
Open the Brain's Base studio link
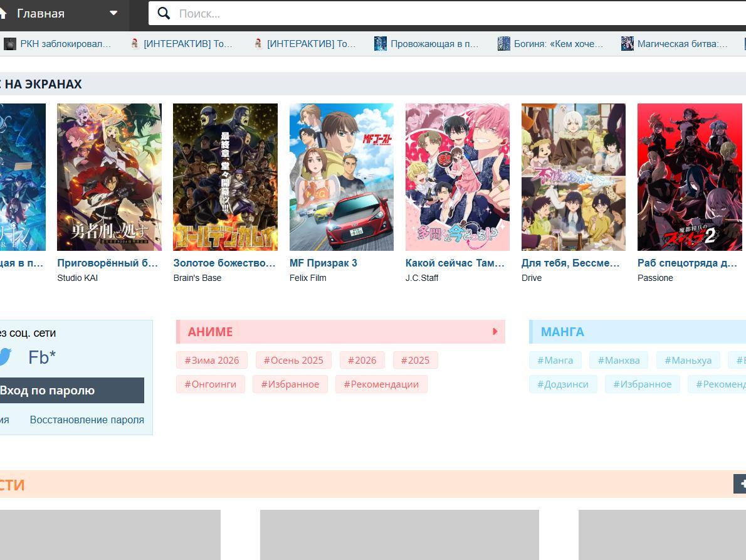click(x=197, y=278)
